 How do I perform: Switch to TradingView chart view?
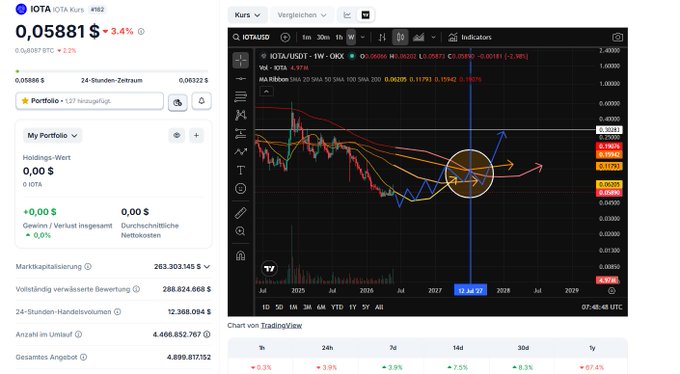pos(366,15)
